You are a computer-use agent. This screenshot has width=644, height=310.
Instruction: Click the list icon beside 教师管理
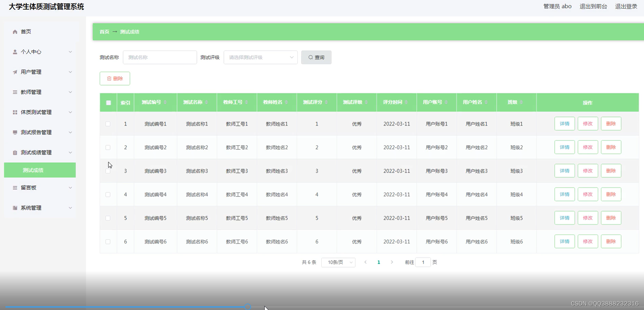(x=15, y=92)
